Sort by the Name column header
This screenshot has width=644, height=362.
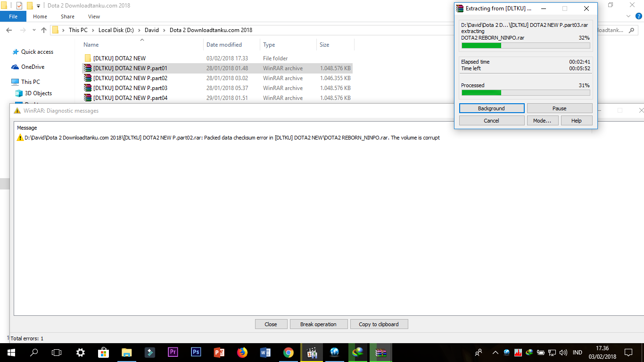click(x=143, y=45)
